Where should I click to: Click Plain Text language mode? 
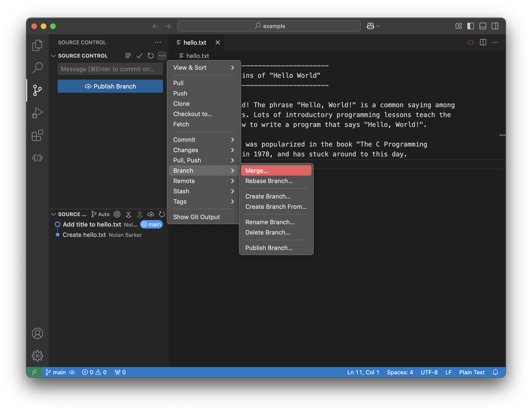472,372
